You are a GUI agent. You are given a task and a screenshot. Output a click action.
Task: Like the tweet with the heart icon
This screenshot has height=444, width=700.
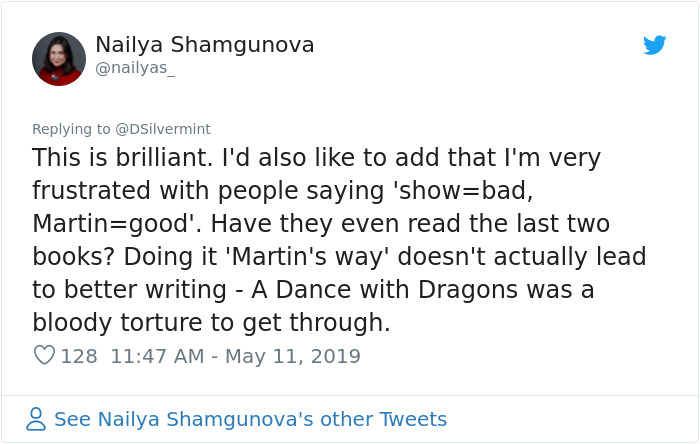click(44, 355)
